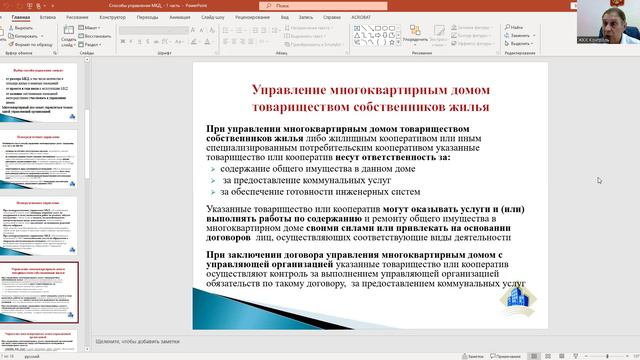Click the increase font size icon
640x360 pixels.
click(x=194, y=30)
